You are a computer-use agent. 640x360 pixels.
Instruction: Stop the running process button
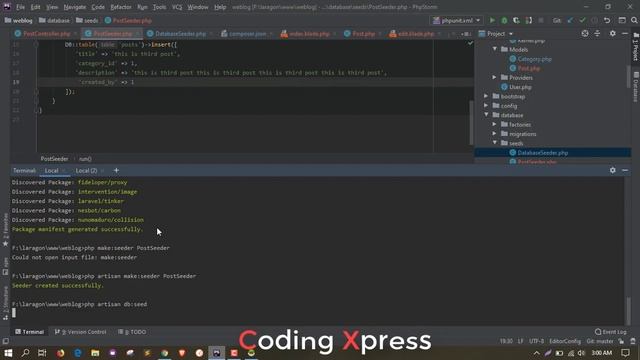[541, 20]
